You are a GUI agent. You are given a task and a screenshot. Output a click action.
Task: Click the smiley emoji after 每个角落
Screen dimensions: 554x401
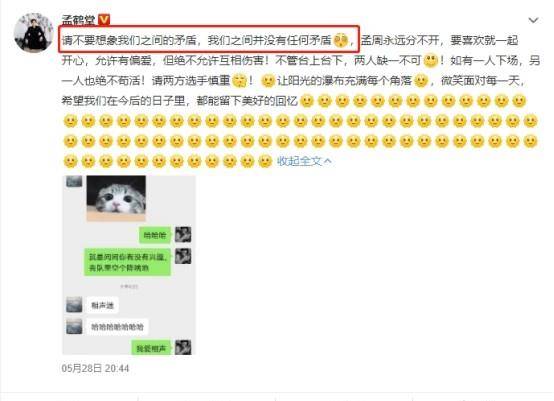pyautogui.click(x=421, y=81)
